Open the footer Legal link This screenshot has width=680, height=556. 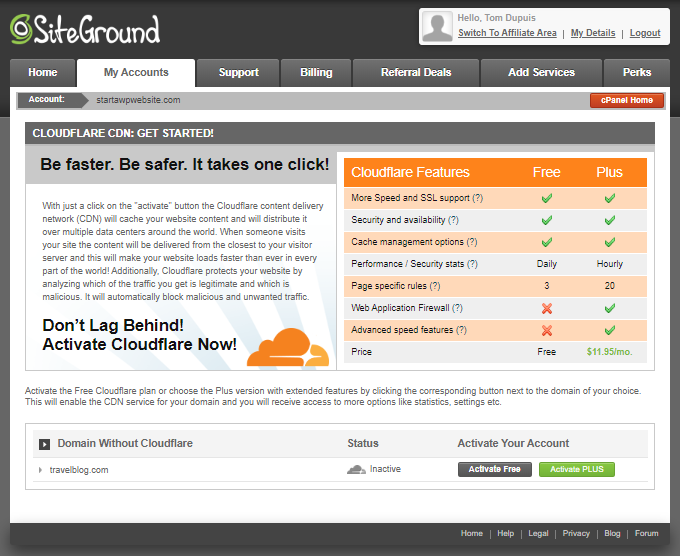click(538, 533)
